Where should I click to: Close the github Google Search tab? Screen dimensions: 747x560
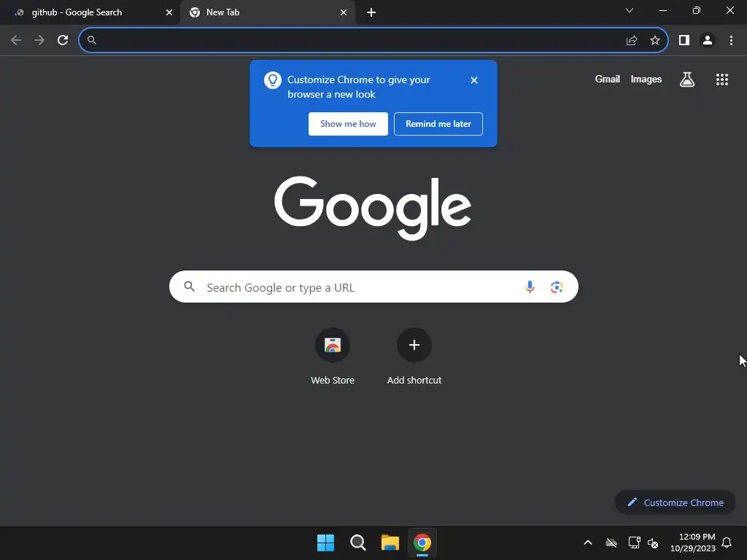coord(169,12)
